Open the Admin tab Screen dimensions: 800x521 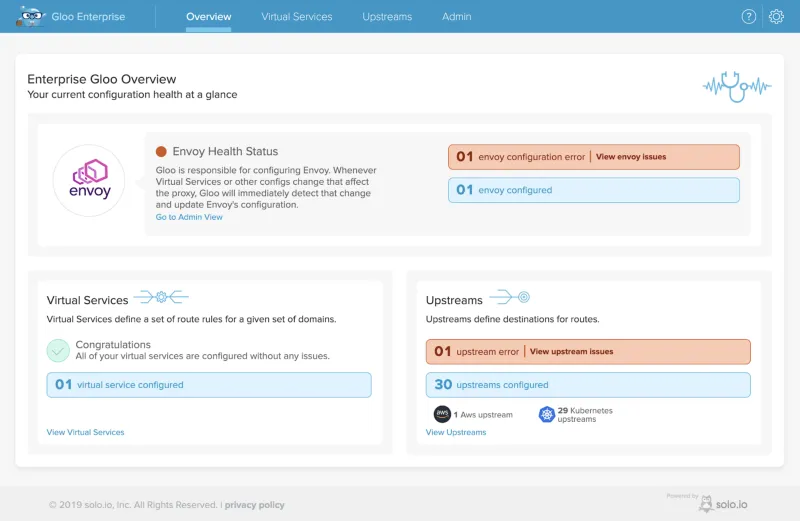pos(457,16)
